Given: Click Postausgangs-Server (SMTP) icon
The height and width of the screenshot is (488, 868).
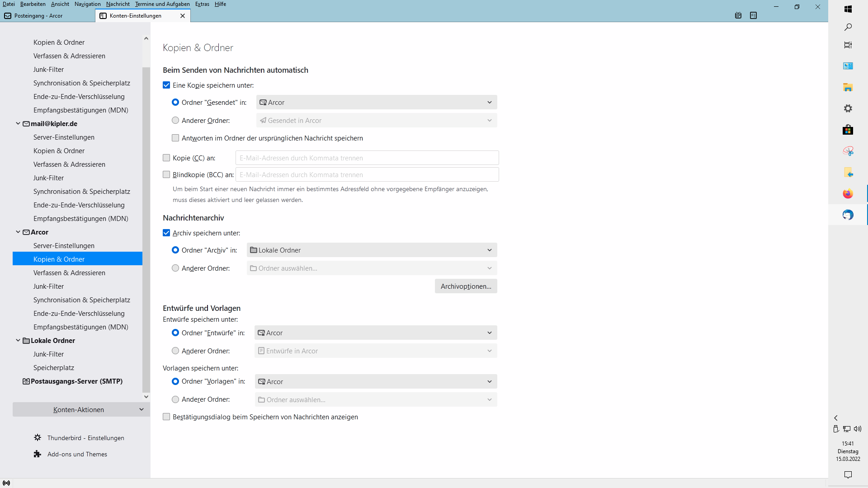Looking at the screenshot, I should click(x=26, y=381).
